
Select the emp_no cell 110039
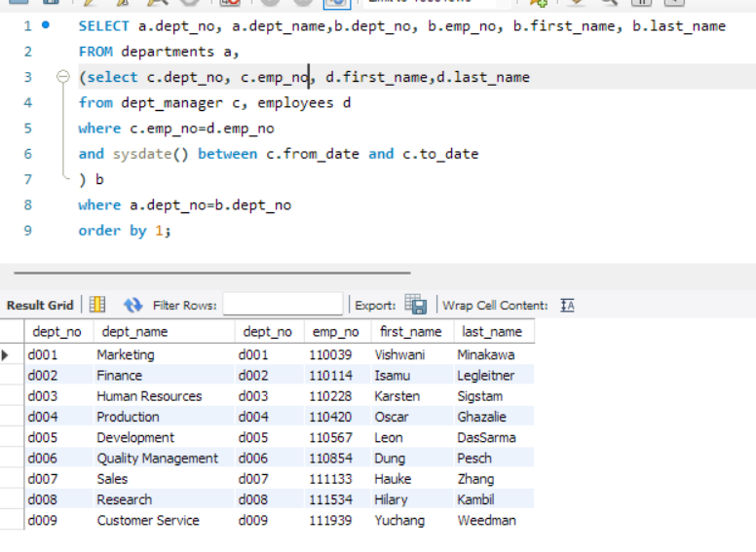(338, 354)
